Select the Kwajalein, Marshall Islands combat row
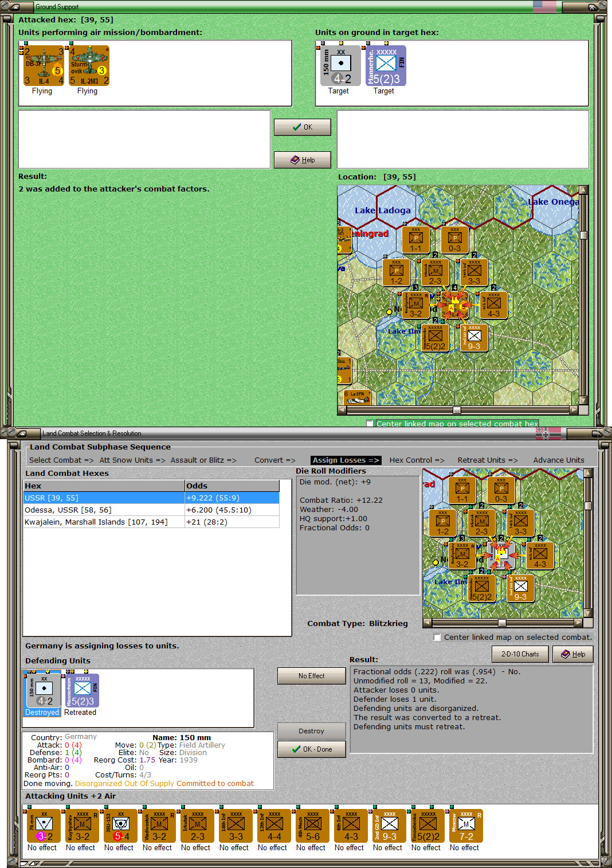 (151, 522)
